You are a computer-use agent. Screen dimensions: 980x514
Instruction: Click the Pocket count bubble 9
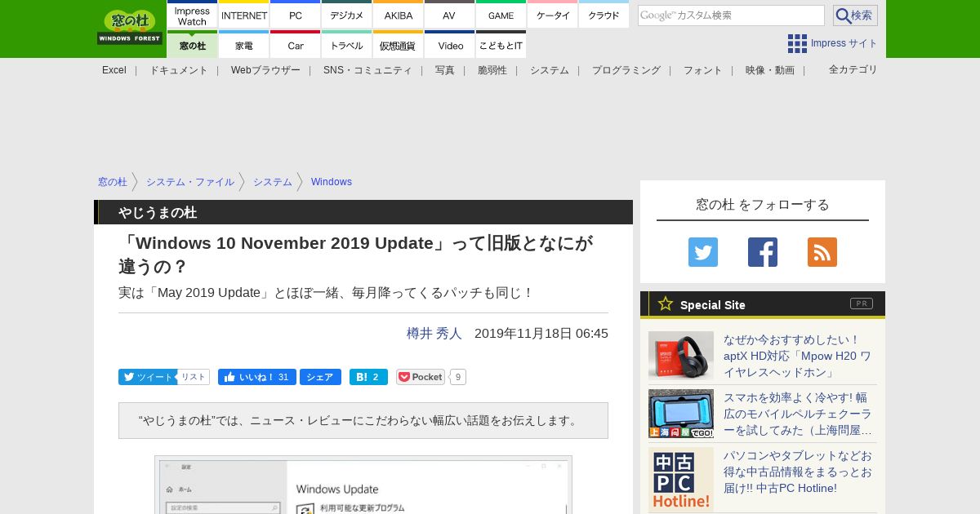coord(458,377)
